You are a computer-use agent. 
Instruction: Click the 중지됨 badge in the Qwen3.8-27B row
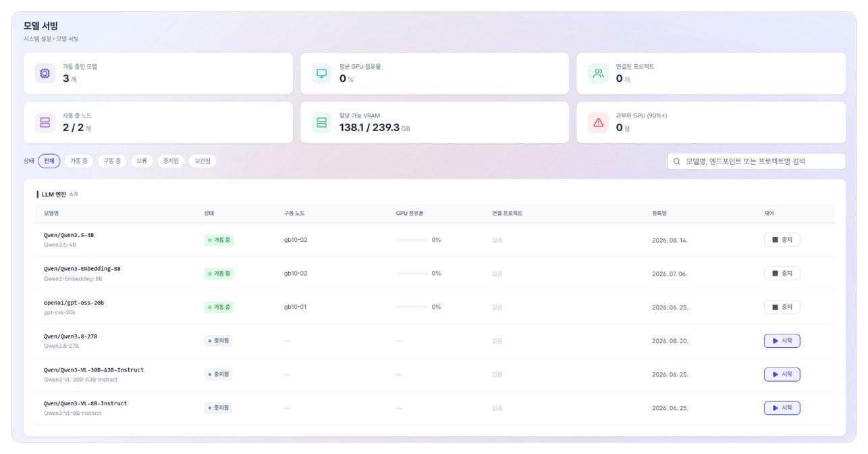(x=218, y=341)
